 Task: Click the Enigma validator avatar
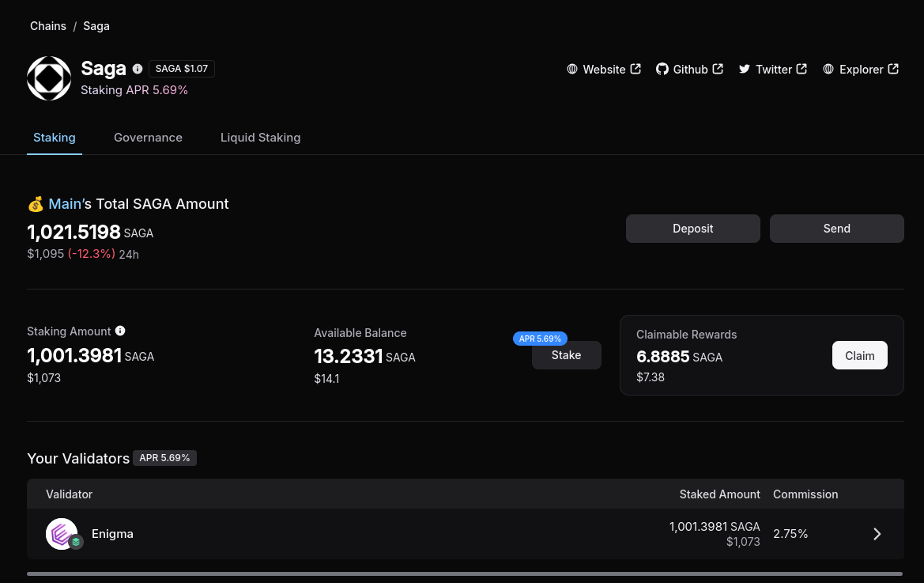click(x=62, y=534)
